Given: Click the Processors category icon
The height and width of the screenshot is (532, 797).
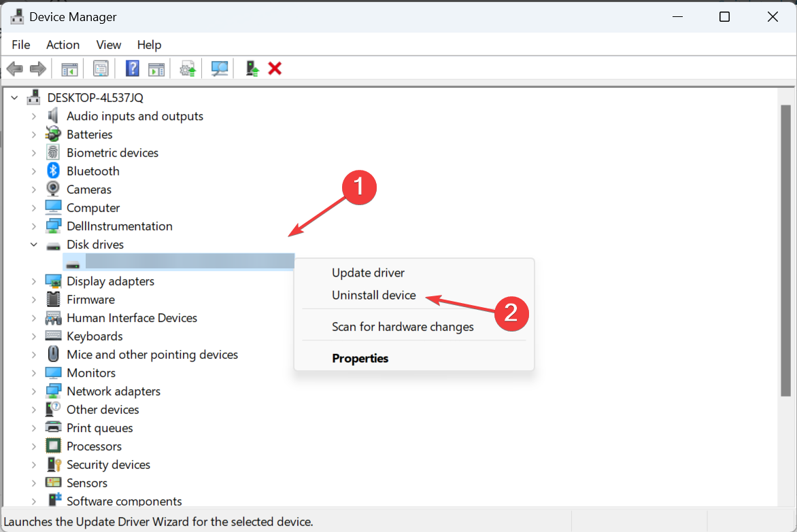Looking at the screenshot, I should point(53,446).
